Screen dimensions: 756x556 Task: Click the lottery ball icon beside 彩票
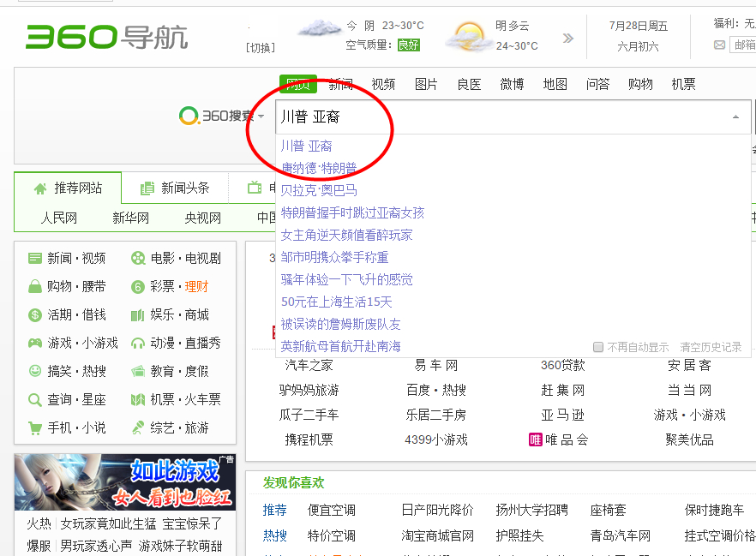pyautogui.click(x=138, y=287)
